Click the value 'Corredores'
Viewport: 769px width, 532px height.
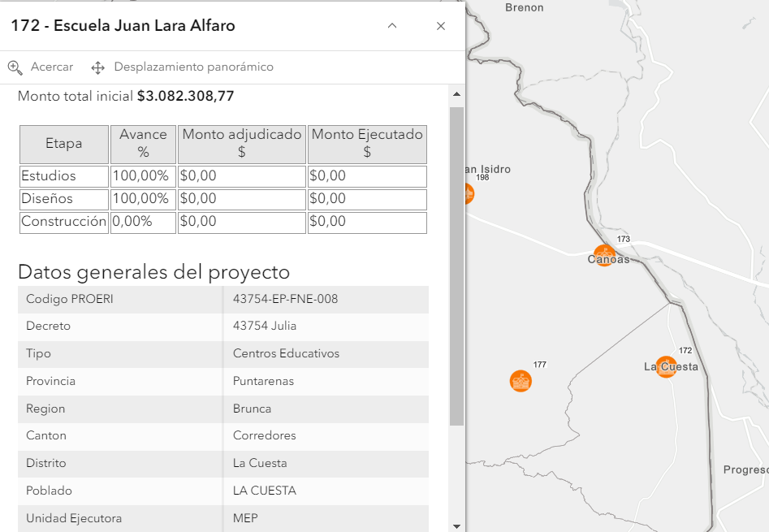pos(265,435)
